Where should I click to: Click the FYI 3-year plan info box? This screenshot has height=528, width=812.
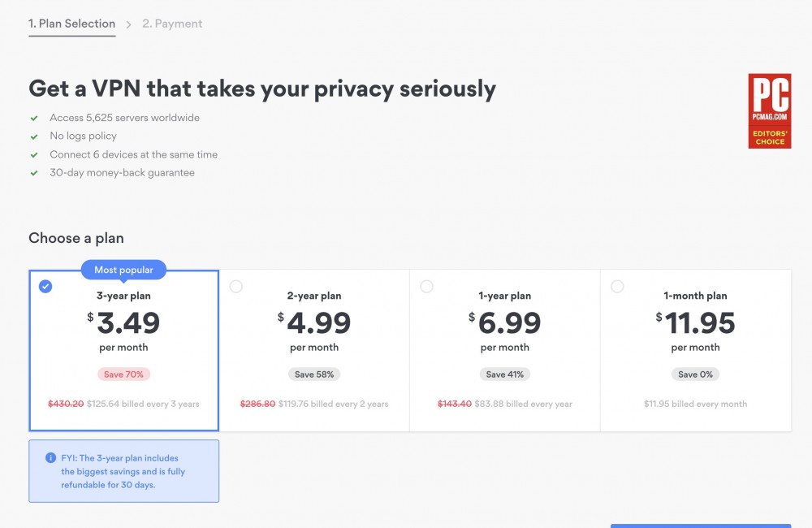(x=123, y=471)
